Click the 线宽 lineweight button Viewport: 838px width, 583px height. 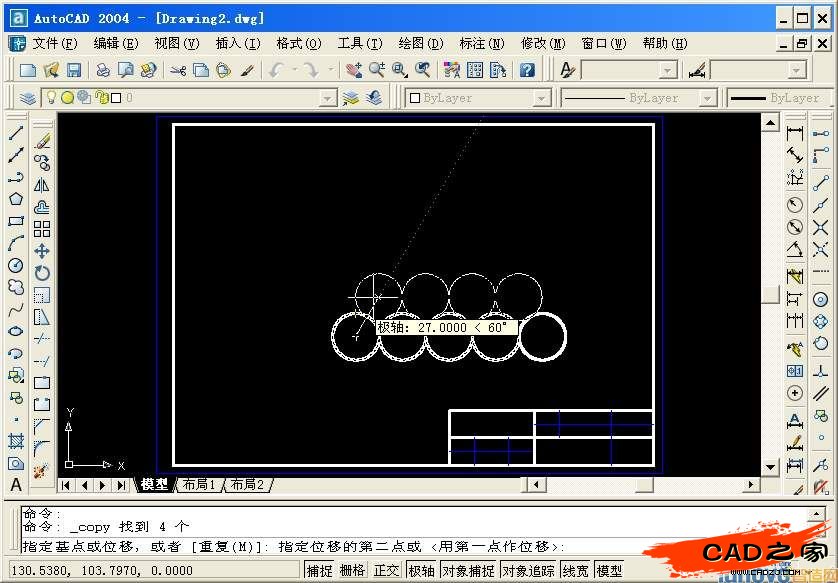[x=575, y=571]
